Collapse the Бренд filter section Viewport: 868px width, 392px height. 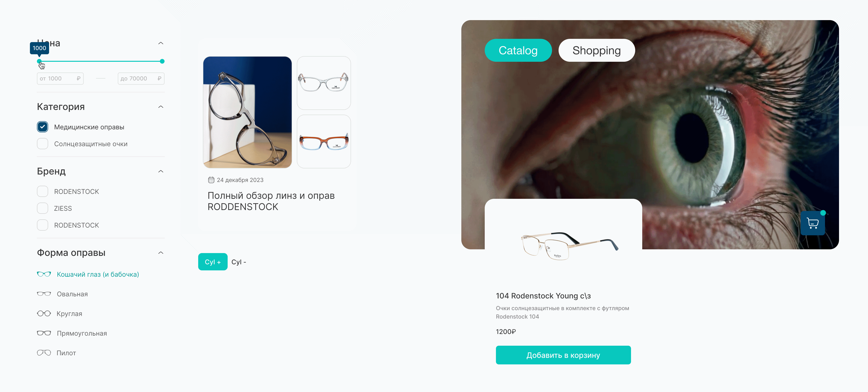[x=161, y=171]
